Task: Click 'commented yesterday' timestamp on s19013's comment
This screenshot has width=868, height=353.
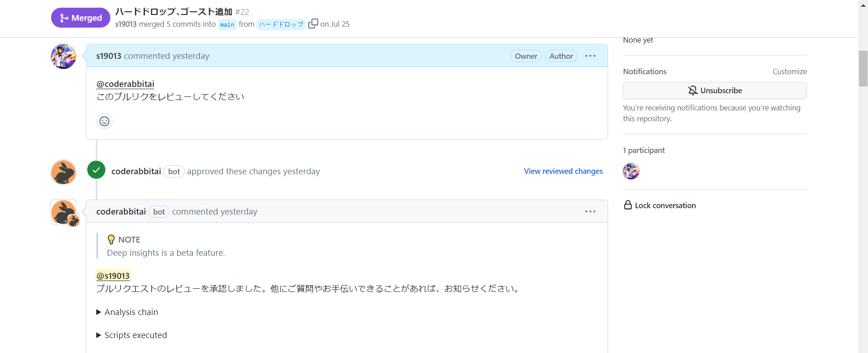Action: pos(166,56)
